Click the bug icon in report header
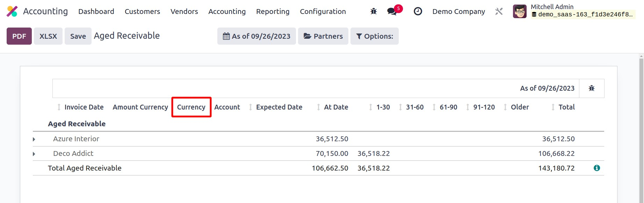This screenshot has width=644, height=203. point(591,88)
